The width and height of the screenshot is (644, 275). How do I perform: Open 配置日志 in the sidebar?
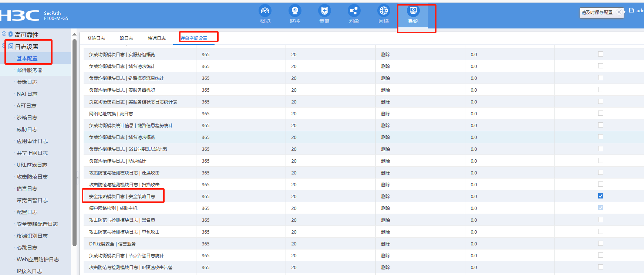(27, 212)
